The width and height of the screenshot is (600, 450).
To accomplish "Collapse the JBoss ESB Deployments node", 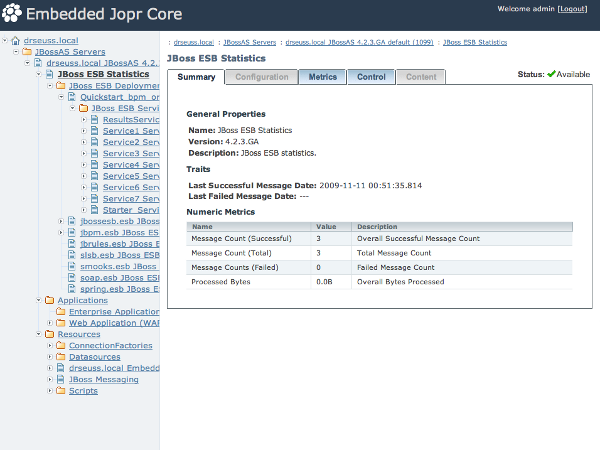I will coord(50,86).
